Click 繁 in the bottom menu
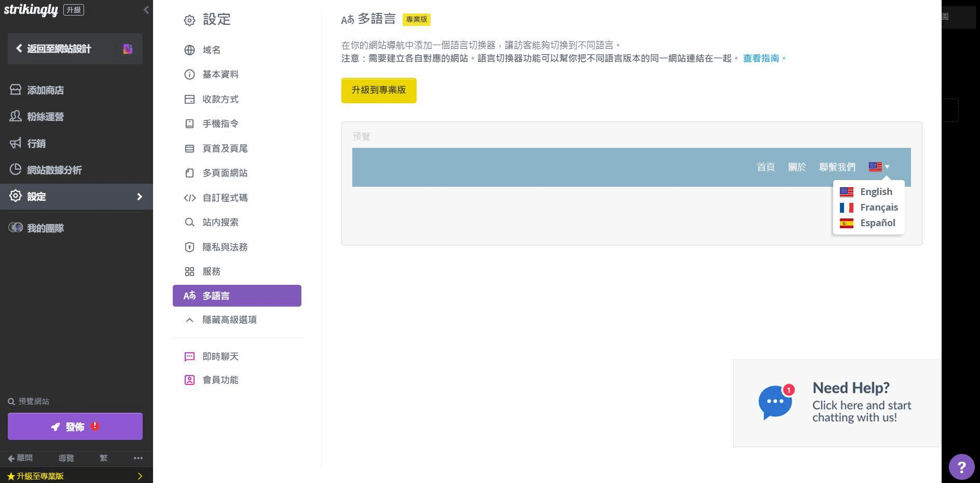 coord(103,458)
